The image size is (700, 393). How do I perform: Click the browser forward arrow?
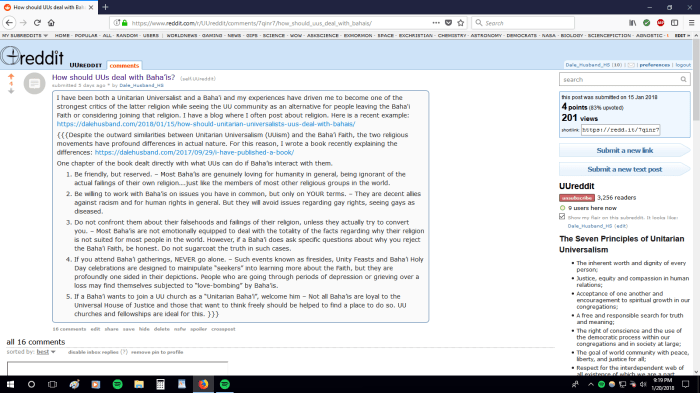tap(23, 23)
